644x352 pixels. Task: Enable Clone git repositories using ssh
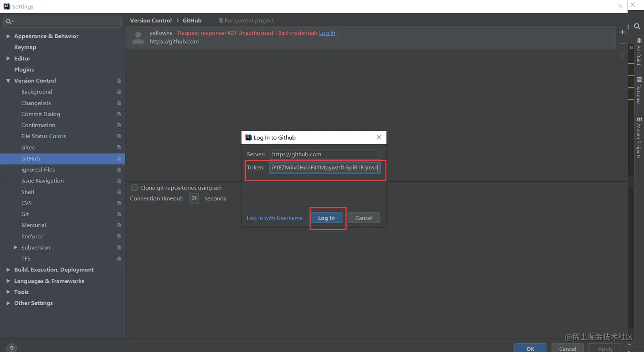click(x=135, y=188)
